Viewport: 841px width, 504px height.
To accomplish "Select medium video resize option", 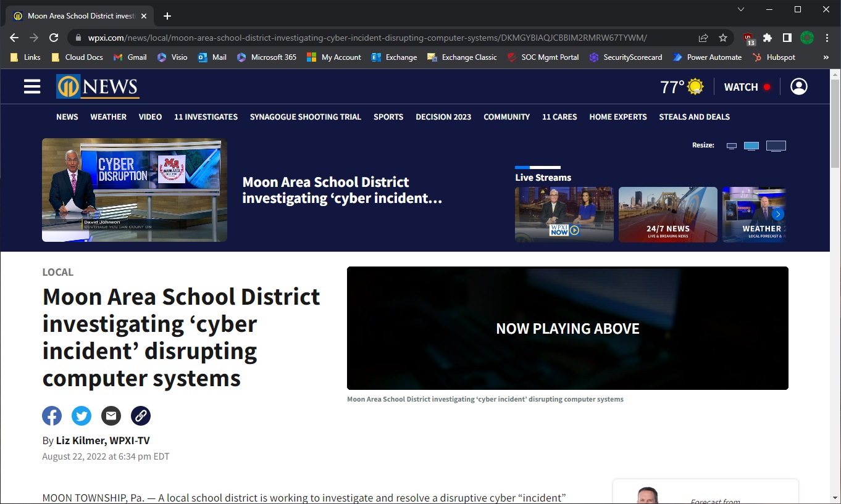I will [x=751, y=146].
